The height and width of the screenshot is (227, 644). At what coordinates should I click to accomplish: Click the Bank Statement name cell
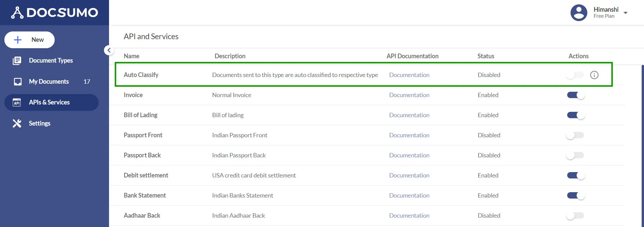point(145,196)
